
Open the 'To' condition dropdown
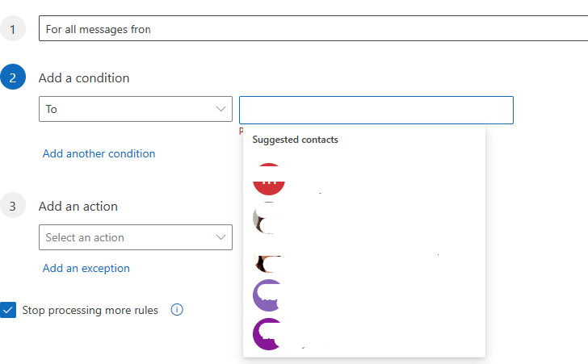point(135,109)
